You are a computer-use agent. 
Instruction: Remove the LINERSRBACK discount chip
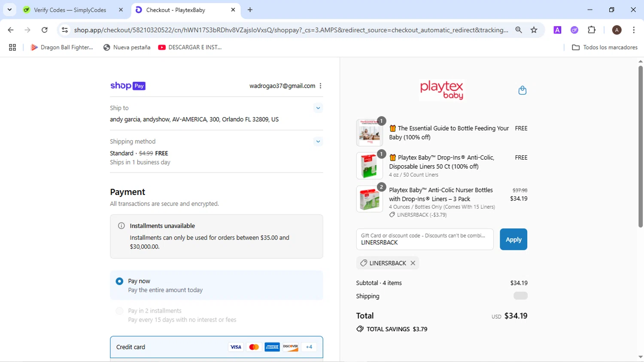[x=413, y=263]
